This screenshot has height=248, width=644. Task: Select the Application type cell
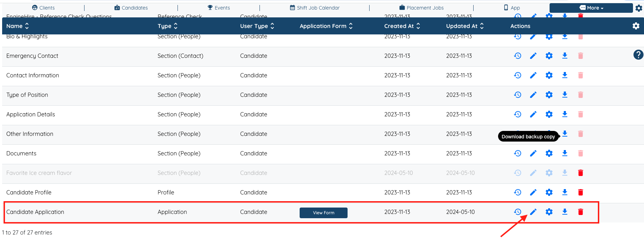pos(172,212)
